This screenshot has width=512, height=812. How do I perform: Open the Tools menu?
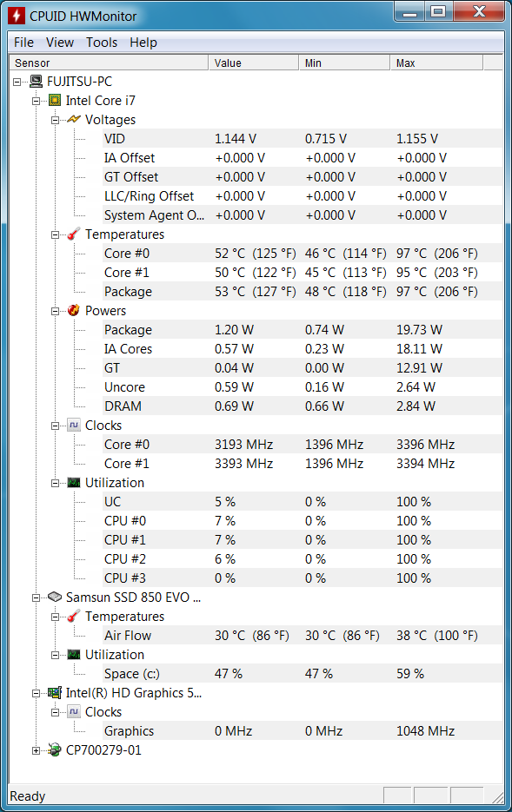102,43
